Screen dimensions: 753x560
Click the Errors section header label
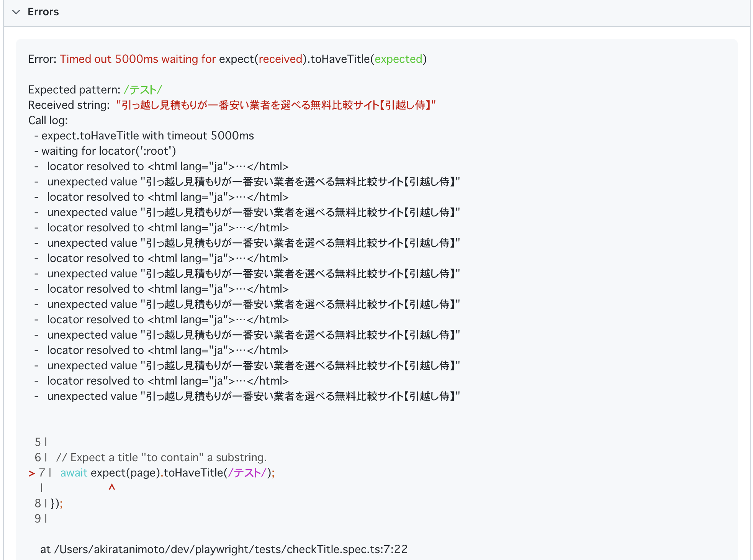click(x=43, y=12)
